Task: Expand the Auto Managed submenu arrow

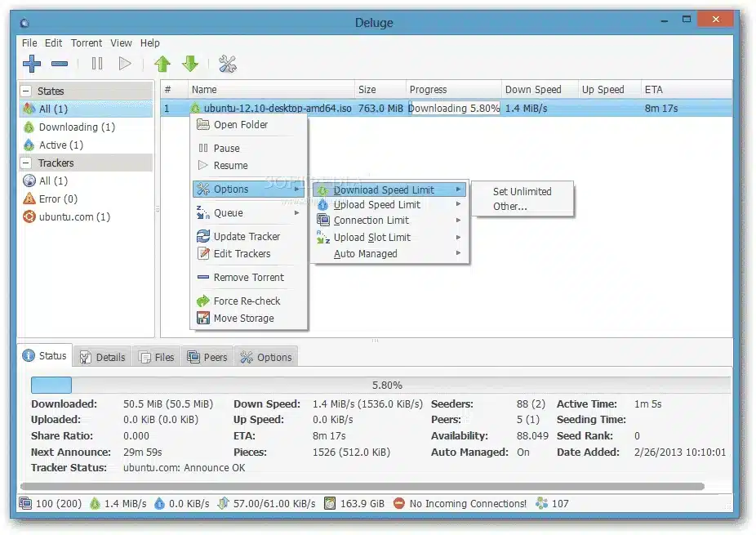Action: (x=459, y=253)
